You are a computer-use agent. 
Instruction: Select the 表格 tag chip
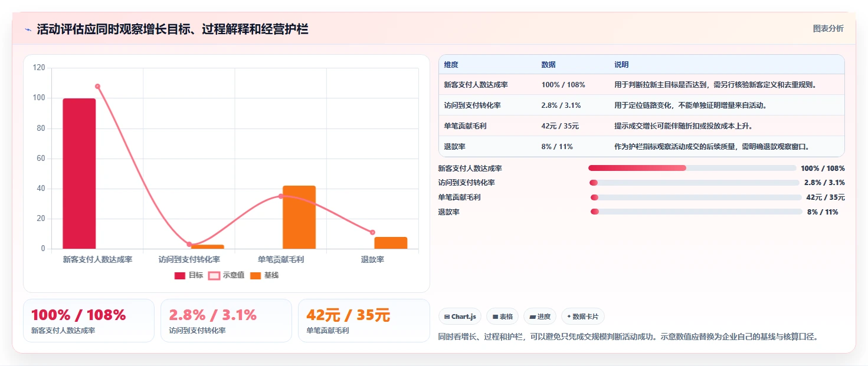click(503, 316)
